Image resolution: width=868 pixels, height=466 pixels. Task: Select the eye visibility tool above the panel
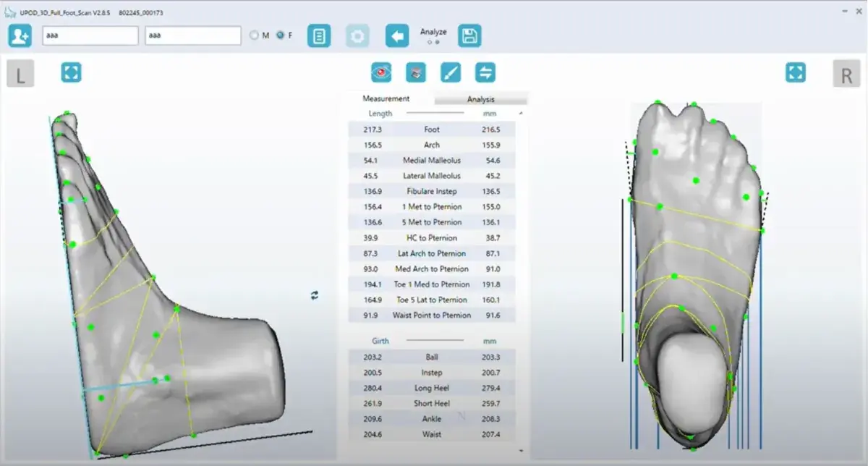tap(380, 72)
